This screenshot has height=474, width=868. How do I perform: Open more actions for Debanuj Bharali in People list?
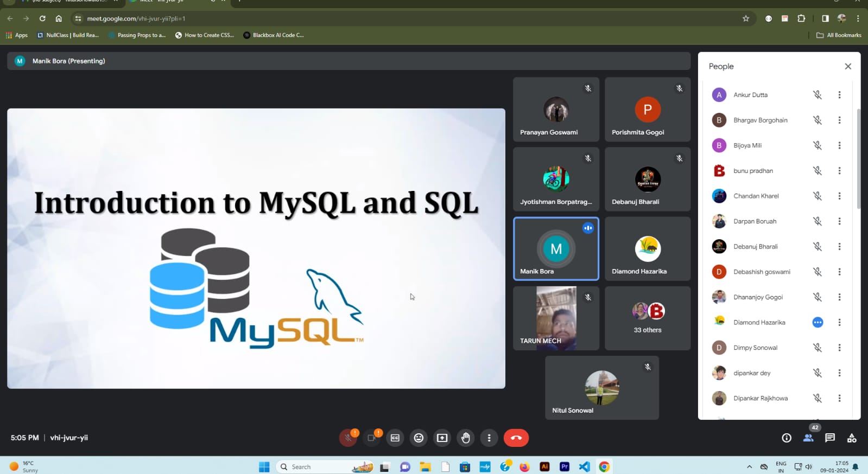click(839, 247)
